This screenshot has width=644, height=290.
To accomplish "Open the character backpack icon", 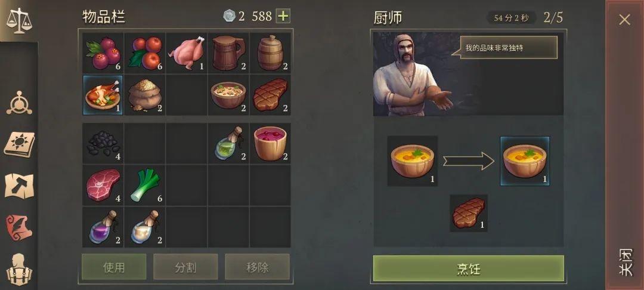I will pos(19,269).
